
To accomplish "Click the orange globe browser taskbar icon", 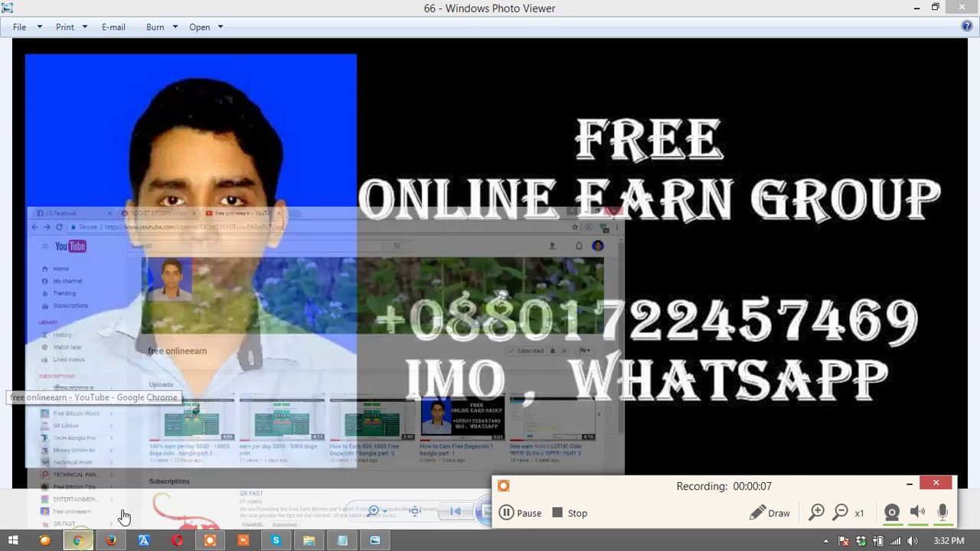I will (44, 540).
